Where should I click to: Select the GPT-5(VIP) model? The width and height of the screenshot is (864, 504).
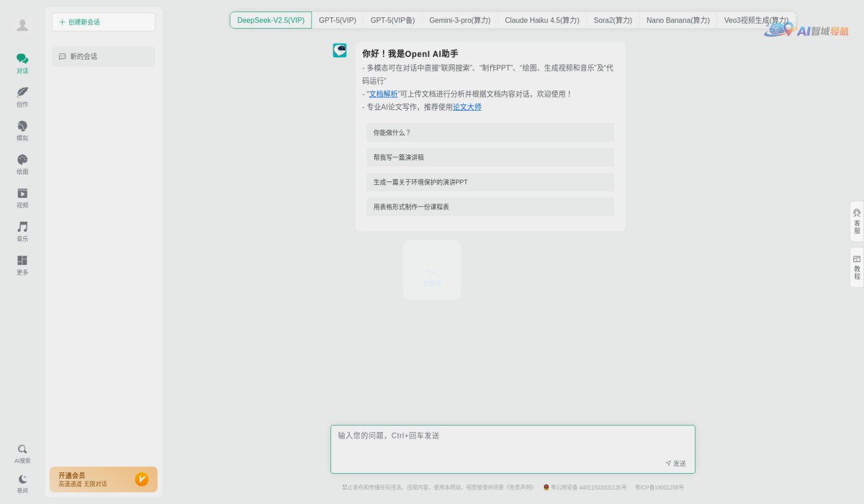(x=337, y=20)
